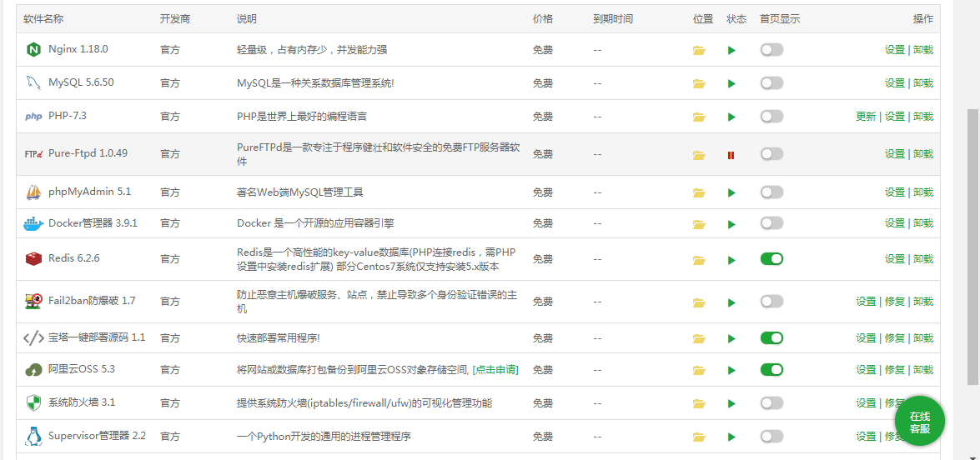Click 更新 link for PHP-7.3
The height and width of the screenshot is (460, 980).
(866, 117)
